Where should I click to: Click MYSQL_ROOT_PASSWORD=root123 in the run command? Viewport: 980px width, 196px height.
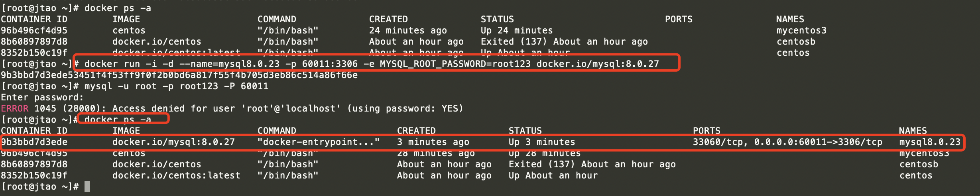pyautogui.click(x=455, y=64)
